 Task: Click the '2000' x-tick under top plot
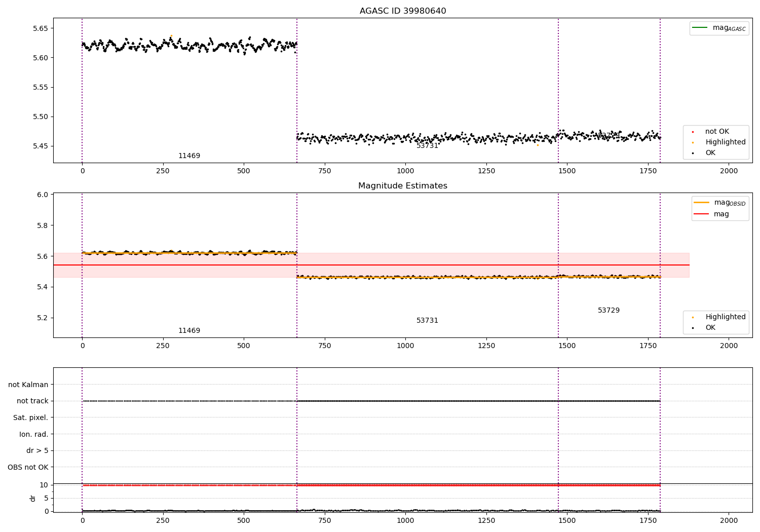[729, 171]
